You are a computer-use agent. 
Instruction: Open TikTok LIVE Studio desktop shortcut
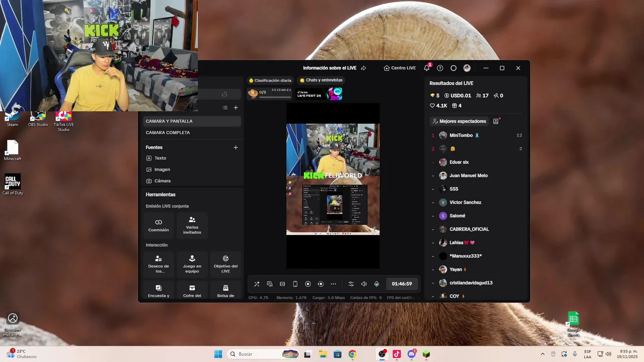point(63,121)
